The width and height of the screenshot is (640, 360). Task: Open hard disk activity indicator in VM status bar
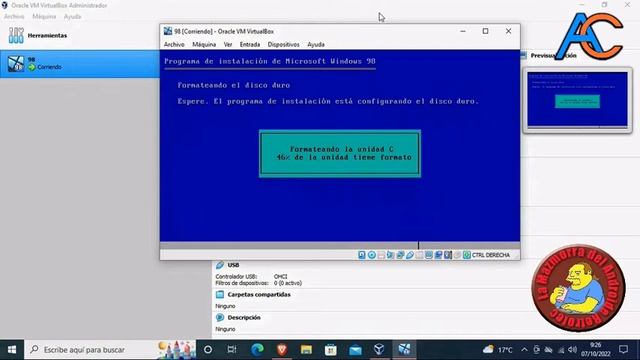[x=362, y=255]
